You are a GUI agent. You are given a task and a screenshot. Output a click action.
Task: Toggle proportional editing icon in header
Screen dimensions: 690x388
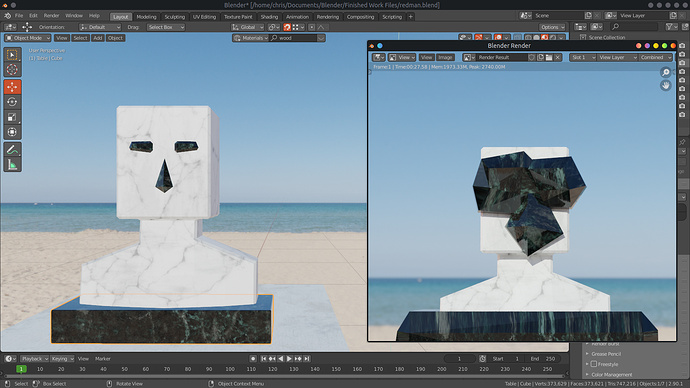point(312,27)
